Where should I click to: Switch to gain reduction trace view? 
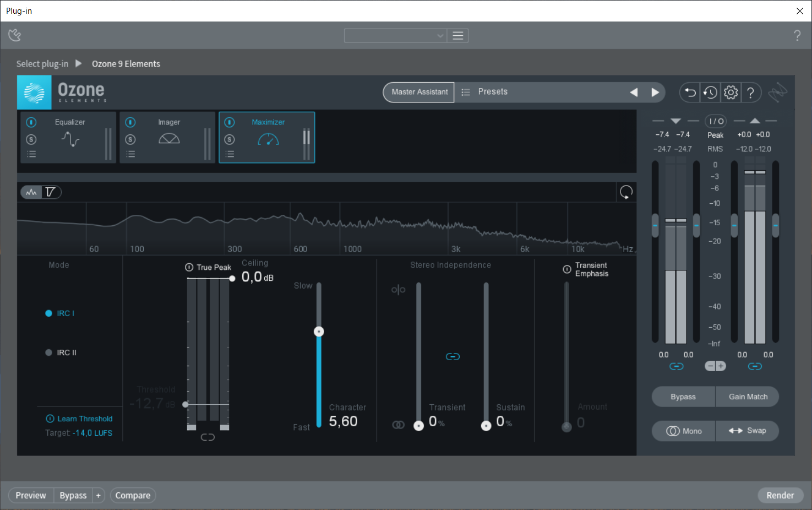(51, 192)
